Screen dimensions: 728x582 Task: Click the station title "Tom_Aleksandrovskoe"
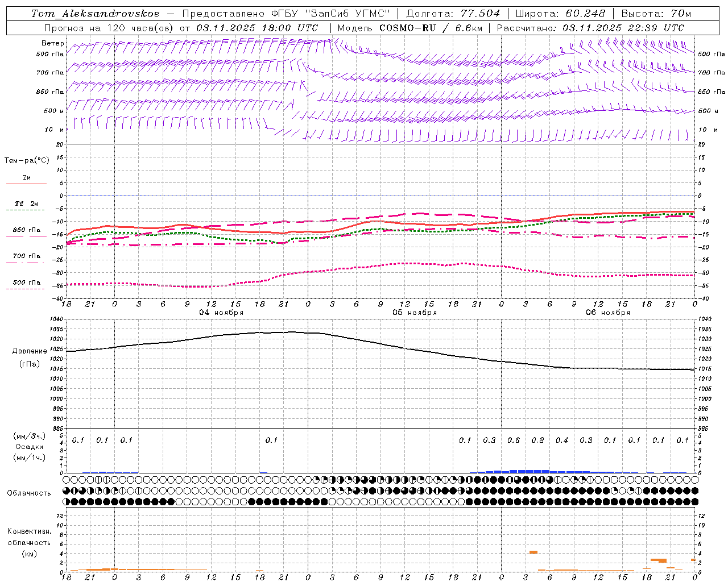[96, 14]
